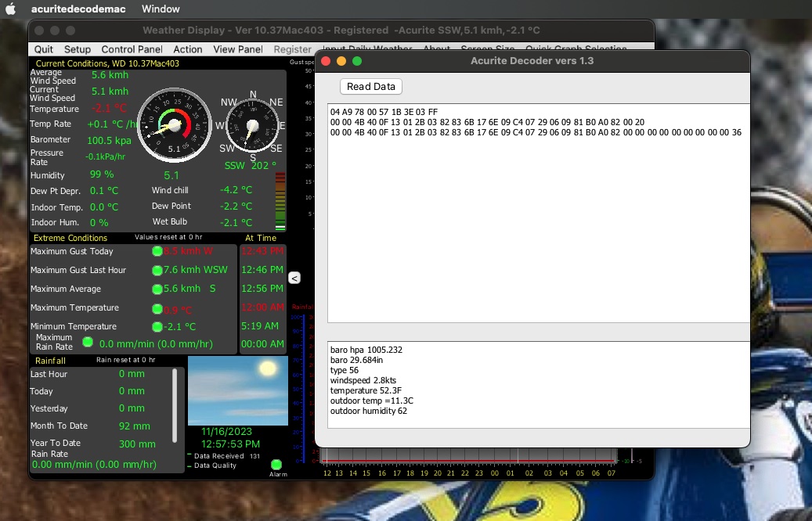Image resolution: width=812 pixels, height=521 pixels.
Task: Minimize the Acurite Decoder window
Action: coord(341,61)
